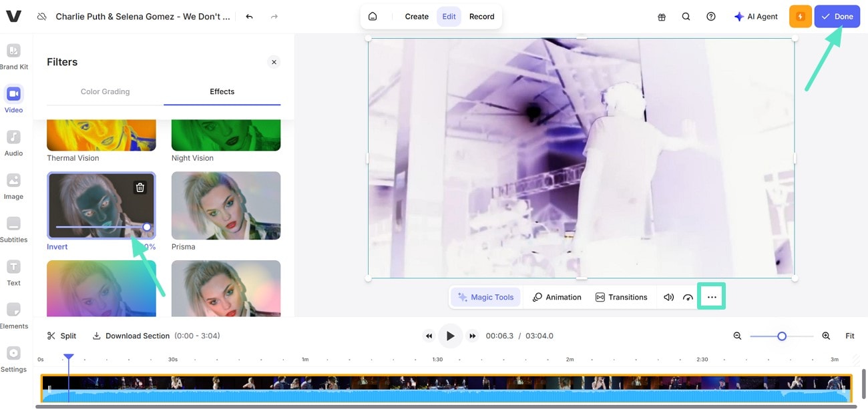Switch to the Effects tab

click(222, 91)
